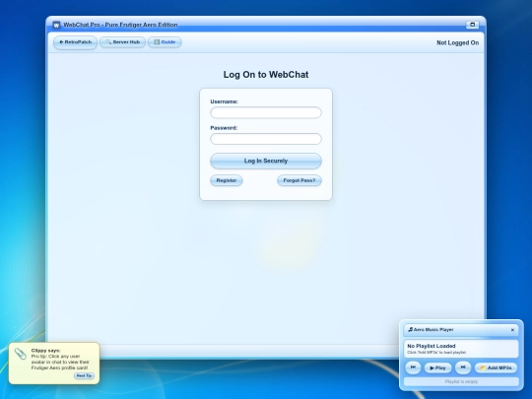This screenshot has width=532, height=399.
Task: Click Add MP3s in music player
Action: coord(496,367)
